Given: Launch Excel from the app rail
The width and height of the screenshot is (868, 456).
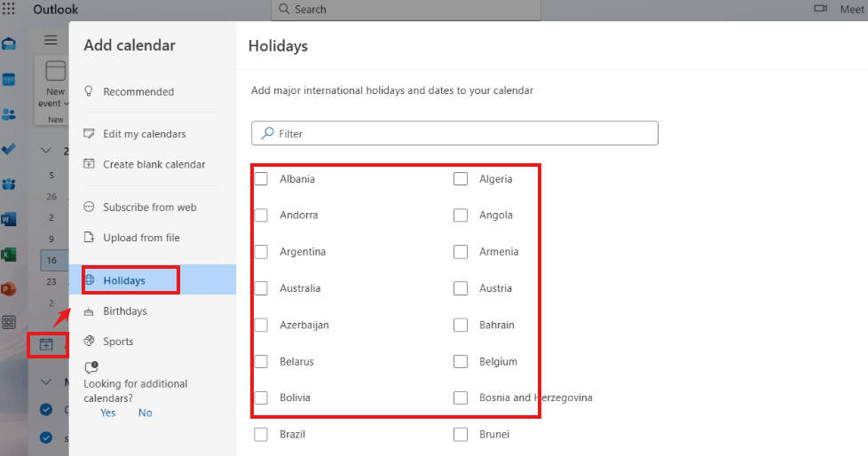Looking at the screenshot, I should click(9, 255).
